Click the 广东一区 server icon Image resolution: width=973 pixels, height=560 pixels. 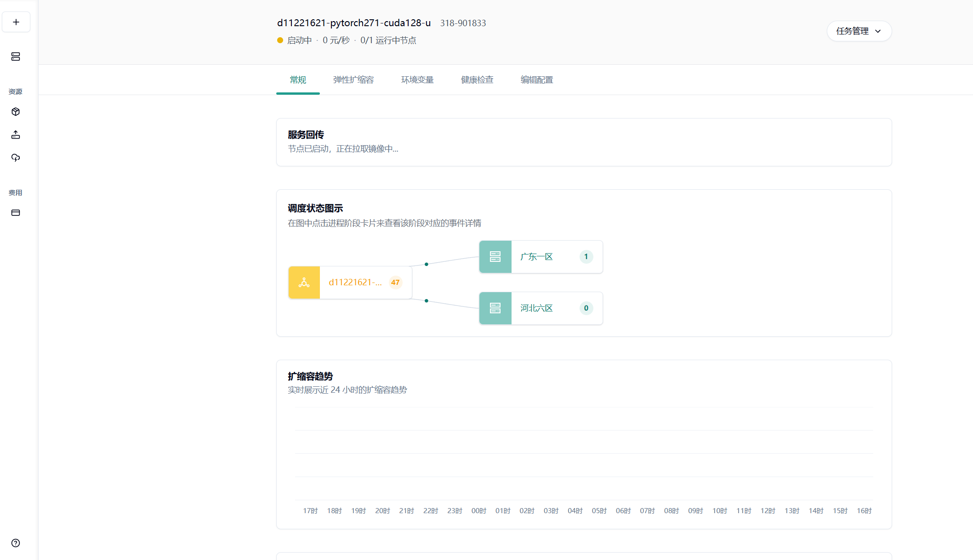[x=495, y=257]
